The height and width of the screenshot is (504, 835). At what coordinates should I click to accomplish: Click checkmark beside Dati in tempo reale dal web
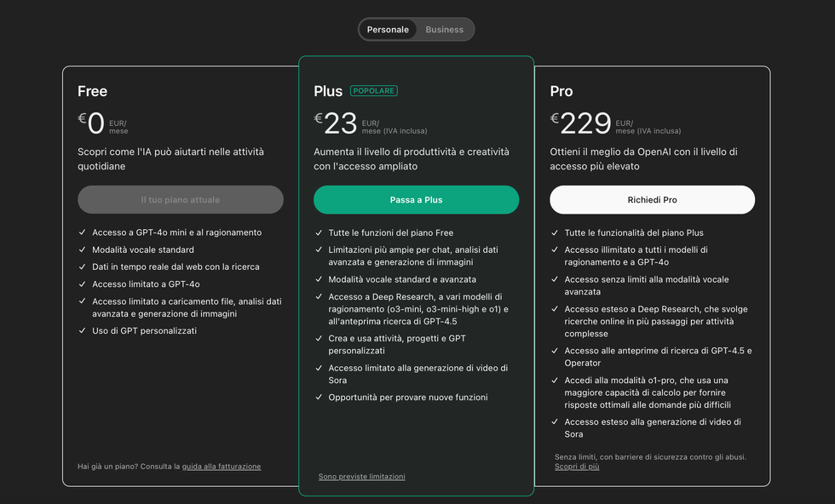[82, 266]
